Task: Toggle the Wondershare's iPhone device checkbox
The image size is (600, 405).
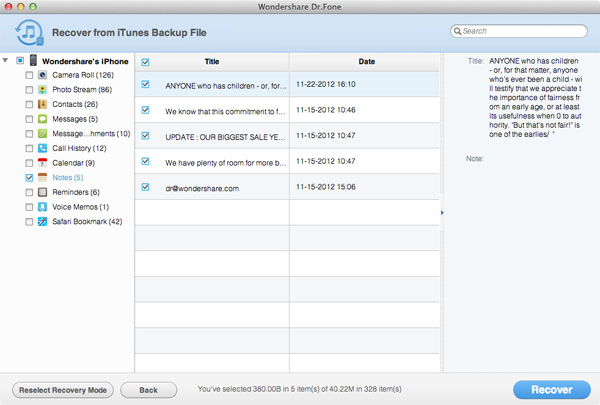Action: (x=20, y=60)
